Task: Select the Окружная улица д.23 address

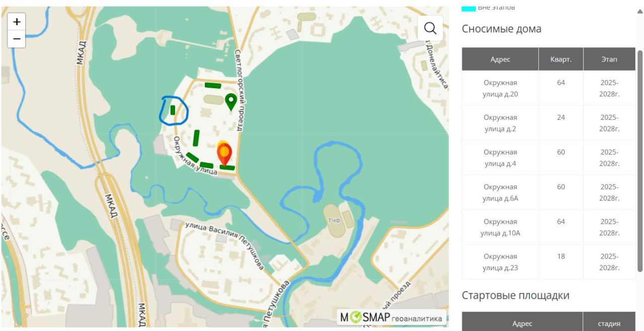Action: point(500,262)
